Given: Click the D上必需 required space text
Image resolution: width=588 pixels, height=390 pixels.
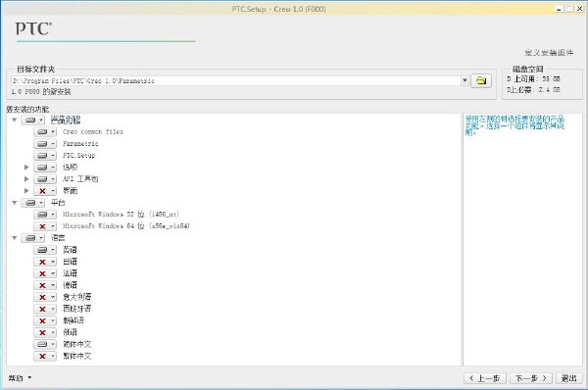Looking at the screenshot, I should [533, 90].
